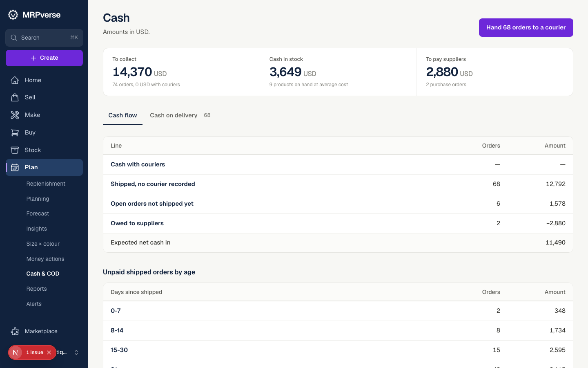Click the plus icon in Create
Screen dimensions: 588x368
click(33, 58)
